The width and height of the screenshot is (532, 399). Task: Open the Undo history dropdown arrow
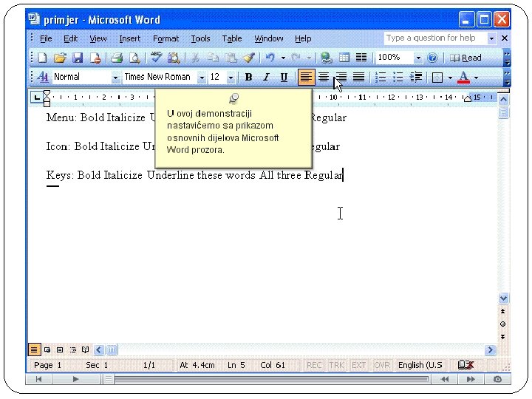(x=283, y=58)
